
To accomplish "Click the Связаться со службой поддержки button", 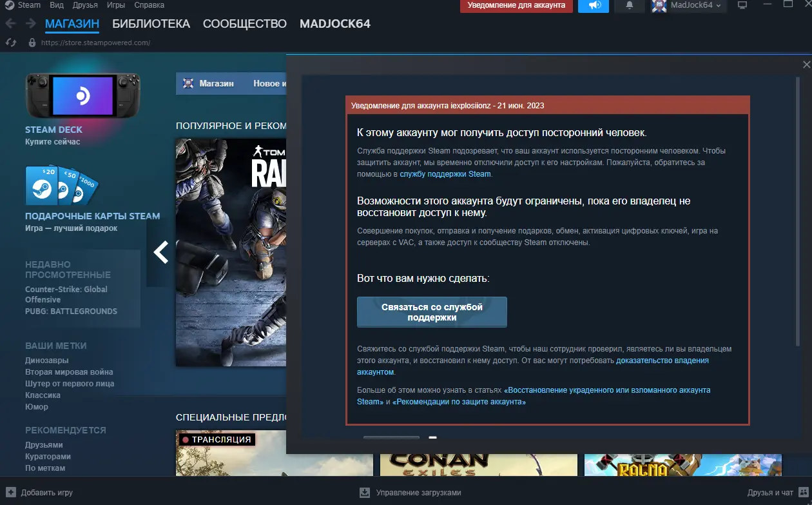I will pyautogui.click(x=432, y=312).
